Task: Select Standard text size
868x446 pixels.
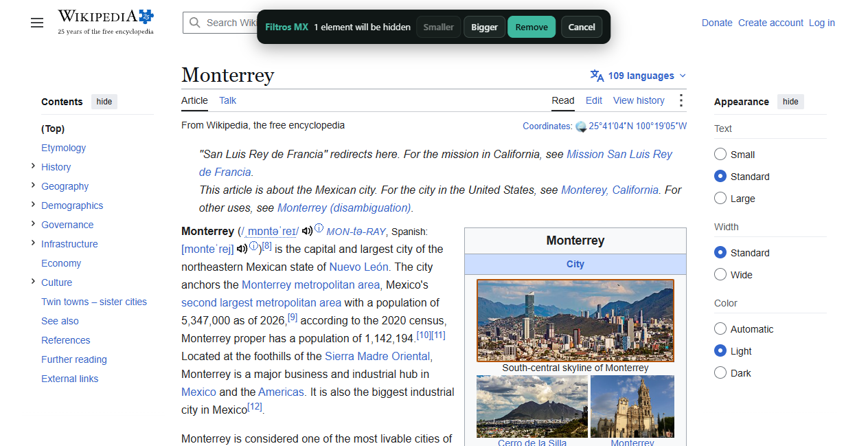Action: click(x=720, y=176)
